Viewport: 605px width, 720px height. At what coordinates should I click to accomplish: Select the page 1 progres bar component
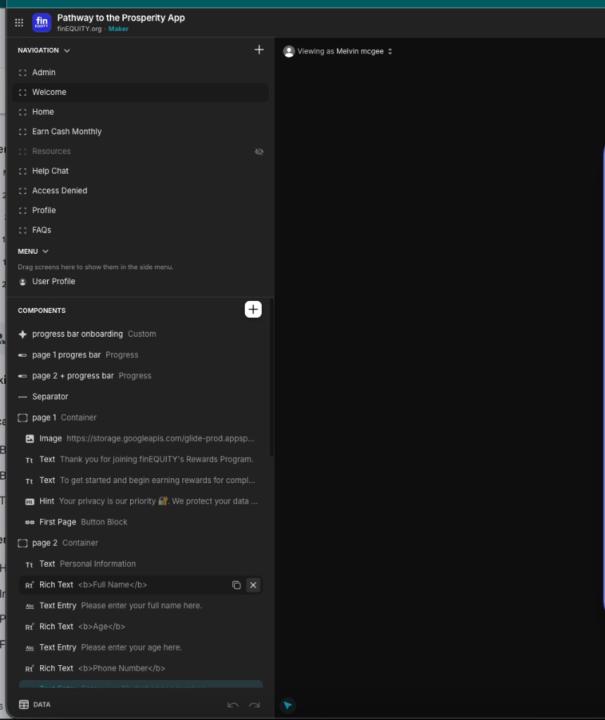[x=66, y=355]
